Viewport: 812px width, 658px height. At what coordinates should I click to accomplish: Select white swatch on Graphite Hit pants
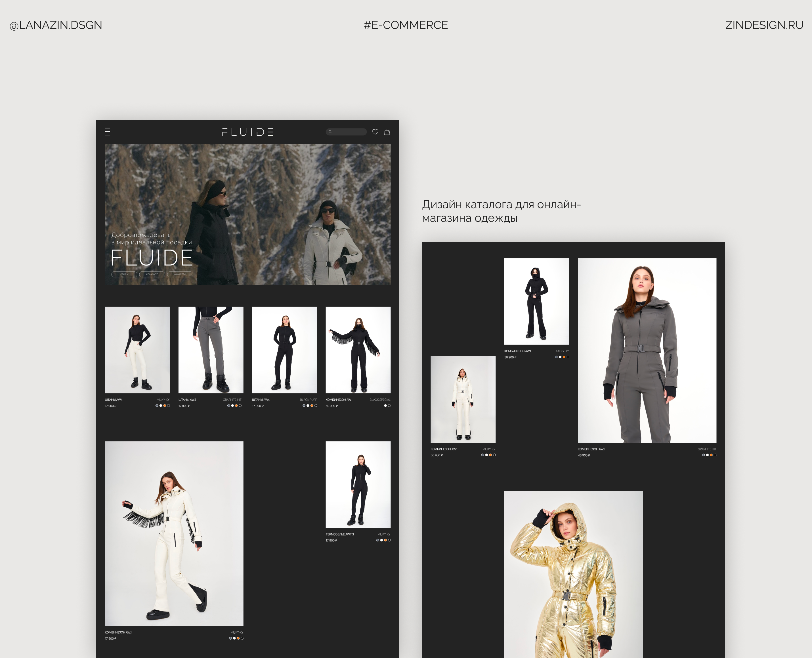click(232, 406)
